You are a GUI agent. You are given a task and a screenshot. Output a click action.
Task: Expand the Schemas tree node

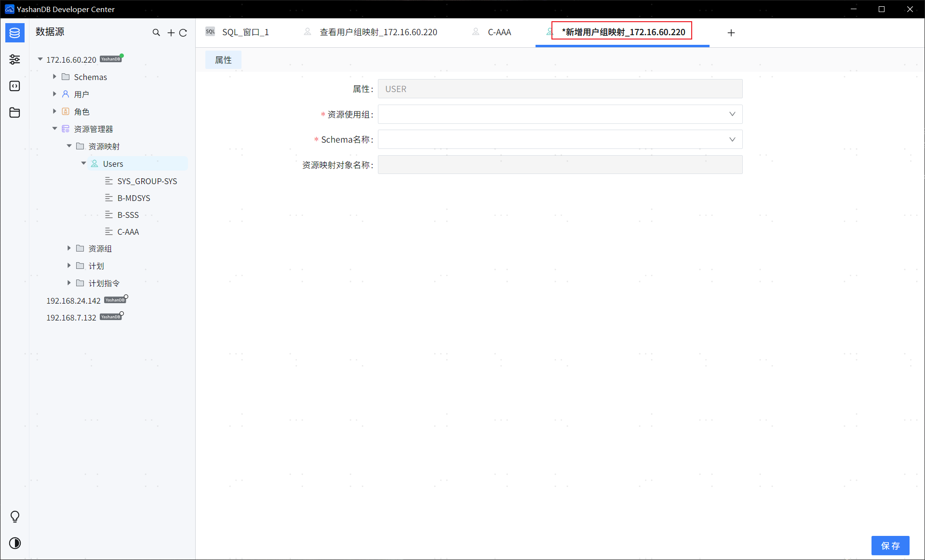point(54,77)
